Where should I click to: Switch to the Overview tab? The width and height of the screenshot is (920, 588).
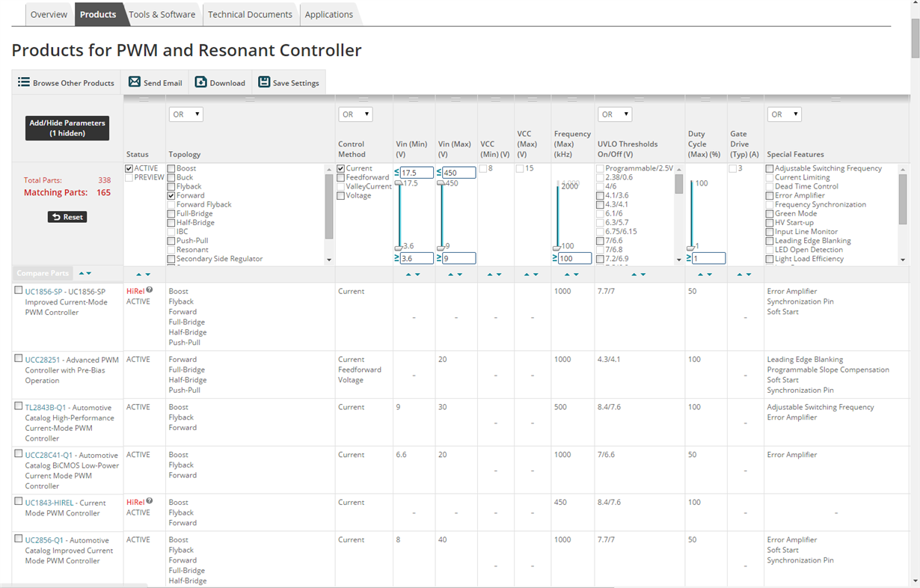[x=49, y=14]
